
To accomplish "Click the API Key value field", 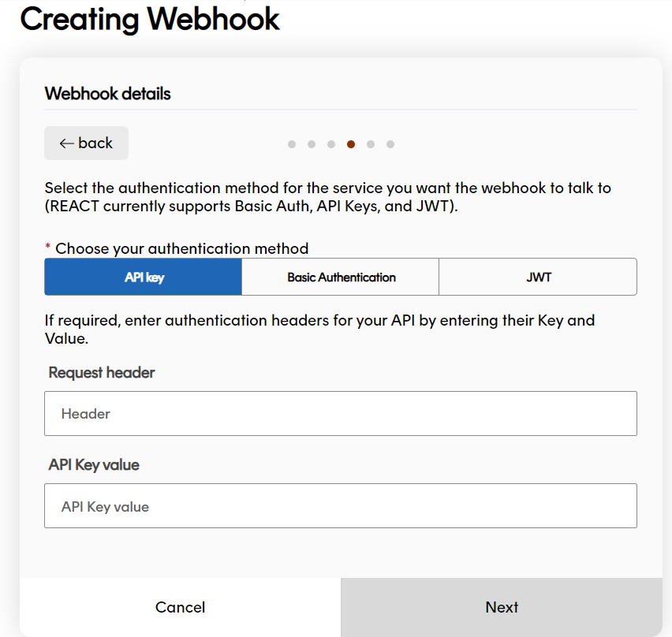I will 339,505.
